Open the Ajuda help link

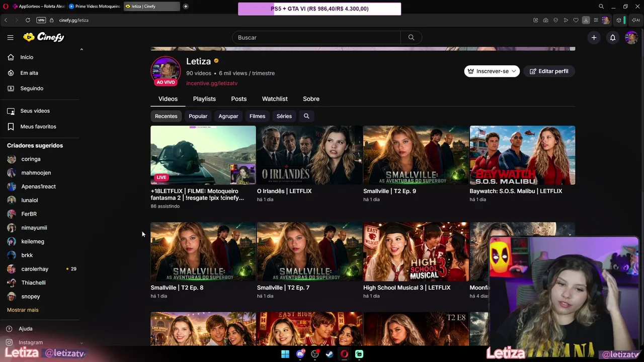point(25,329)
